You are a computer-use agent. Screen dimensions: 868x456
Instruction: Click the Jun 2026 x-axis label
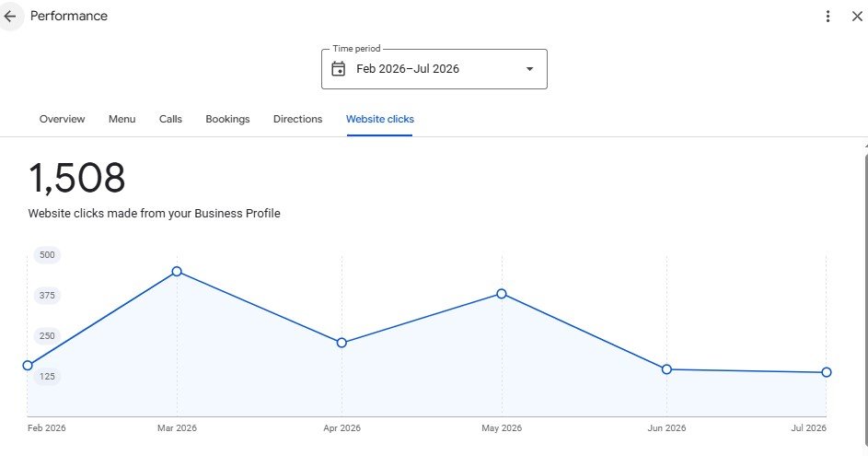click(666, 427)
